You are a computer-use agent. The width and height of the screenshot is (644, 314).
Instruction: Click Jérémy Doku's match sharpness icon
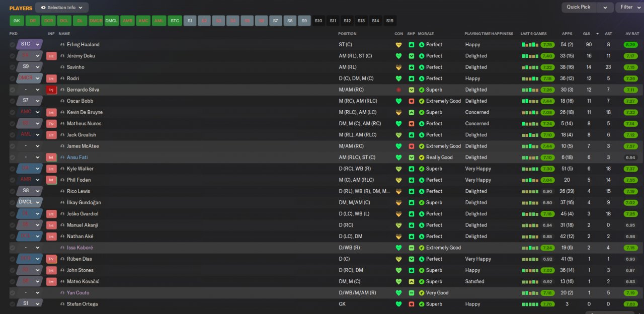click(x=411, y=56)
